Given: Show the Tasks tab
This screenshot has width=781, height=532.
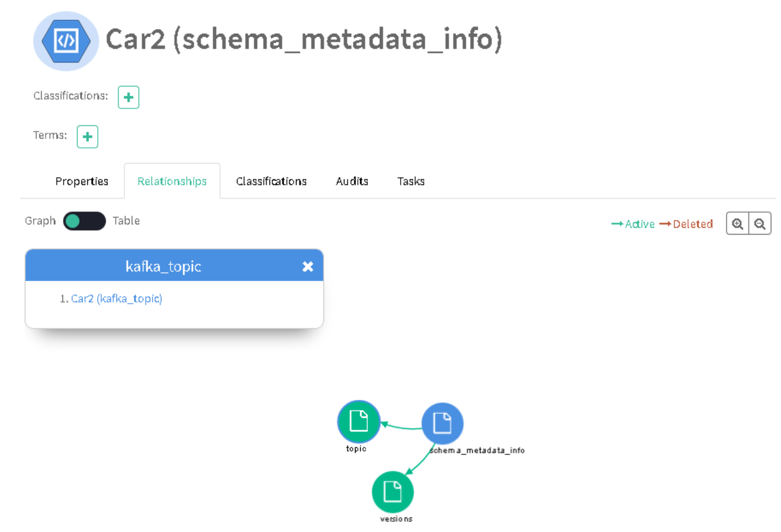Looking at the screenshot, I should (411, 181).
